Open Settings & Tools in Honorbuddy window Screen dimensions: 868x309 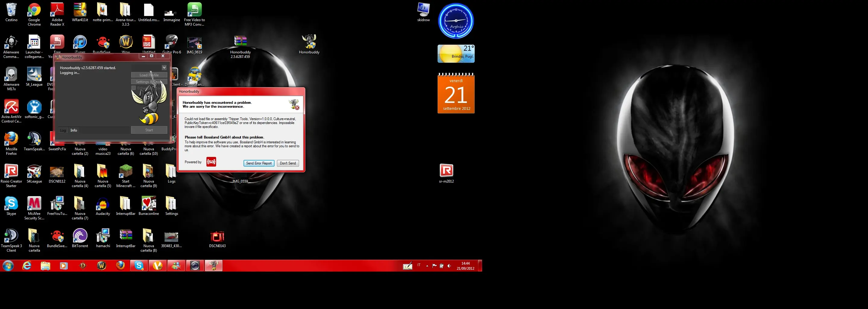point(149,82)
